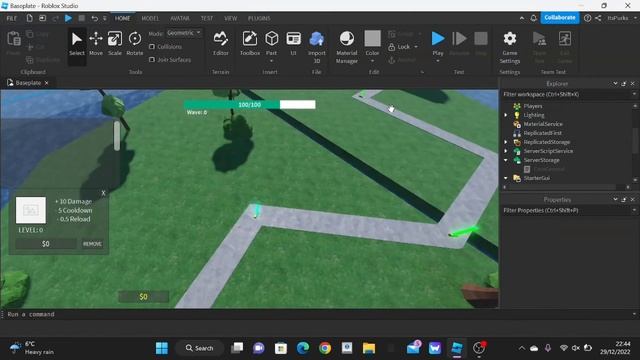The image size is (640, 360).
Task: Click the Collaborate button
Action: click(560, 18)
